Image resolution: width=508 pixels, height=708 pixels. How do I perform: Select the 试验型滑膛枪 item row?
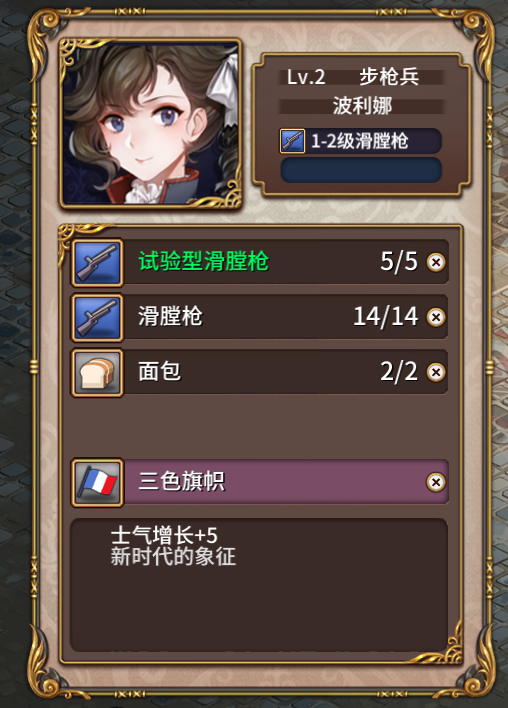click(x=260, y=262)
